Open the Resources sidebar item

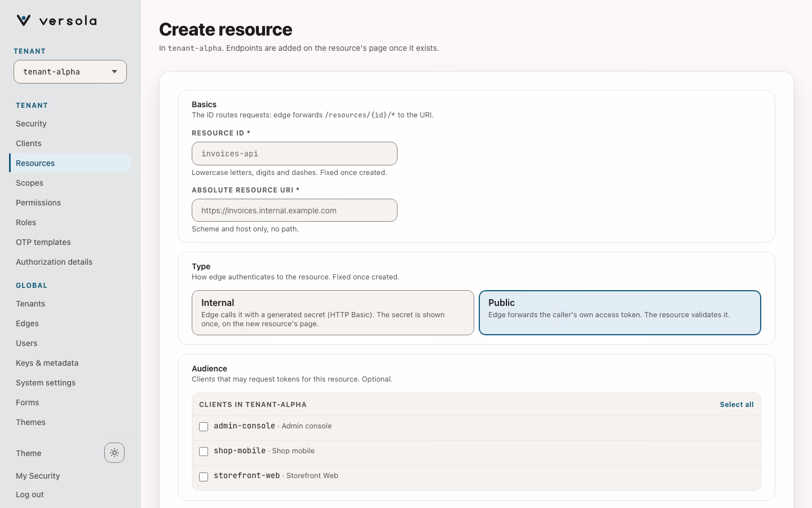tap(70, 163)
